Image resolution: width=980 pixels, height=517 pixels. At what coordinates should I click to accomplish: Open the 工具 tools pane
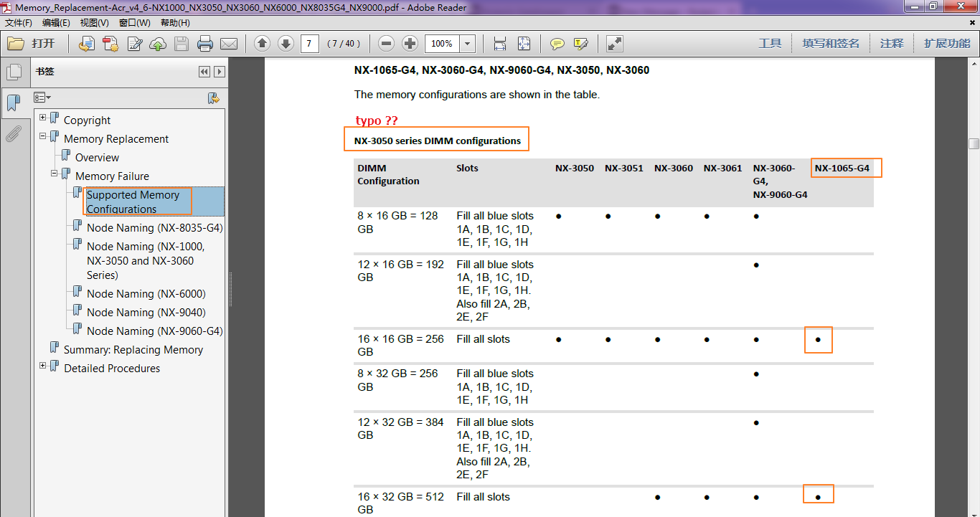(770, 44)
